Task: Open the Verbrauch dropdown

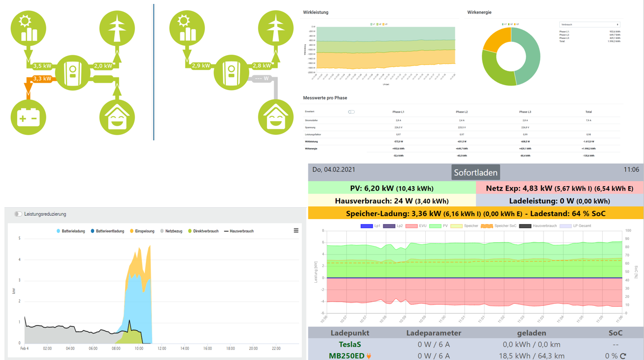Action: 589,25
